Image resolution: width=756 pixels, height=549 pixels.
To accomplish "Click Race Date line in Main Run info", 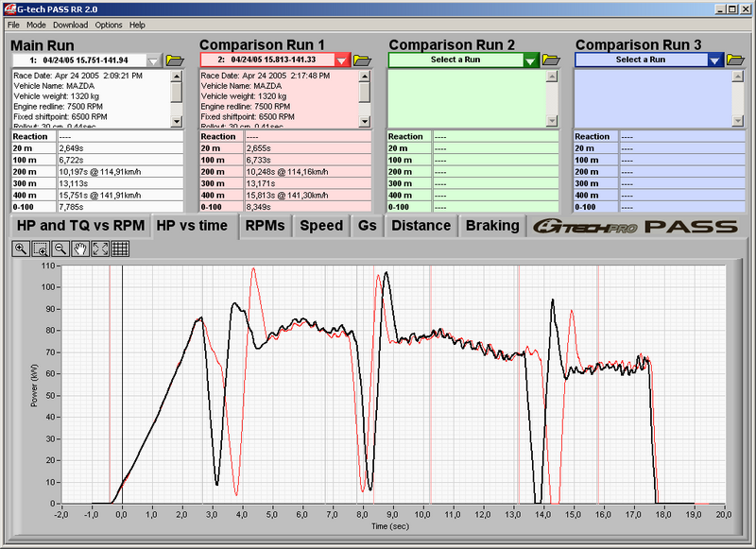I will pos(78,76).
